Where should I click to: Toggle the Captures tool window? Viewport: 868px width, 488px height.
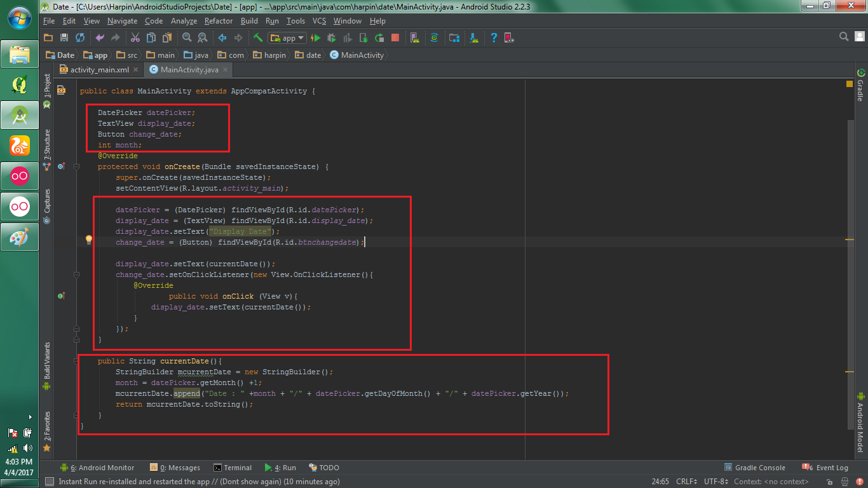tap(46, 206)
